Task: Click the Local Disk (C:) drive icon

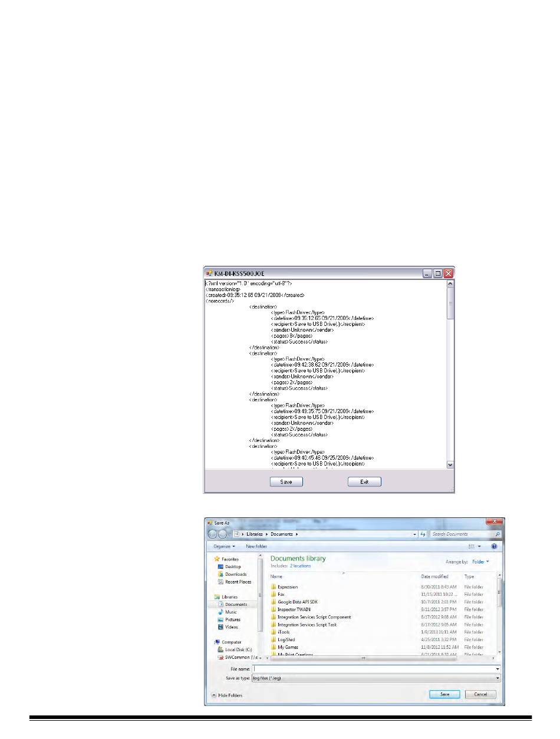Action: tap(220, 649)
